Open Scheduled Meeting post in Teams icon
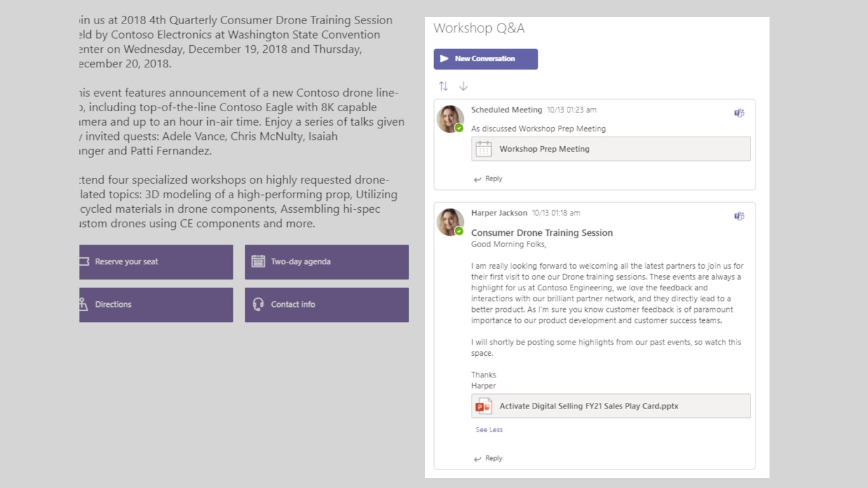Image resolution: width=868 pixels, height=488 pixels. pyautogui.click(x=739, y=113)
